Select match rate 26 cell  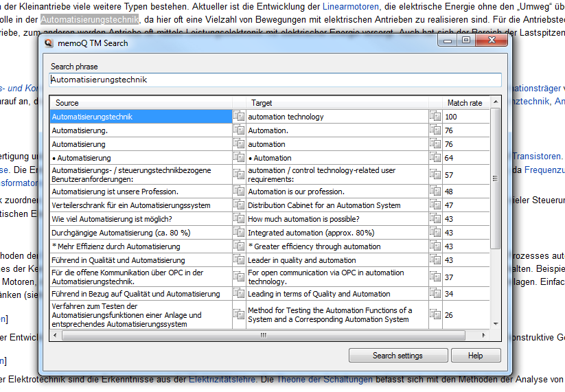click(466, 314)
